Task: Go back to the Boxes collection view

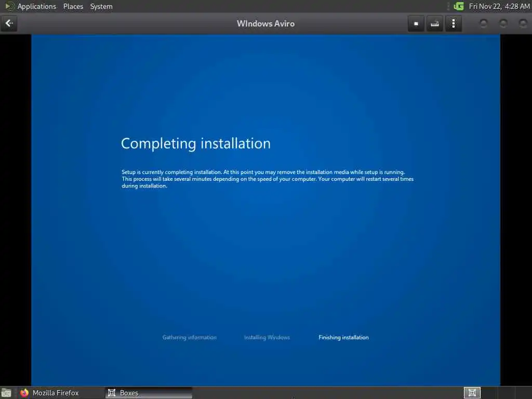Action: click(x=9, y=23)
